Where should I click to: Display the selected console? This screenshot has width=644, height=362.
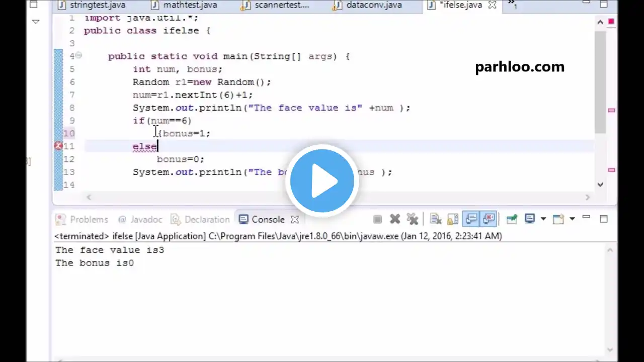click(530, 219)
